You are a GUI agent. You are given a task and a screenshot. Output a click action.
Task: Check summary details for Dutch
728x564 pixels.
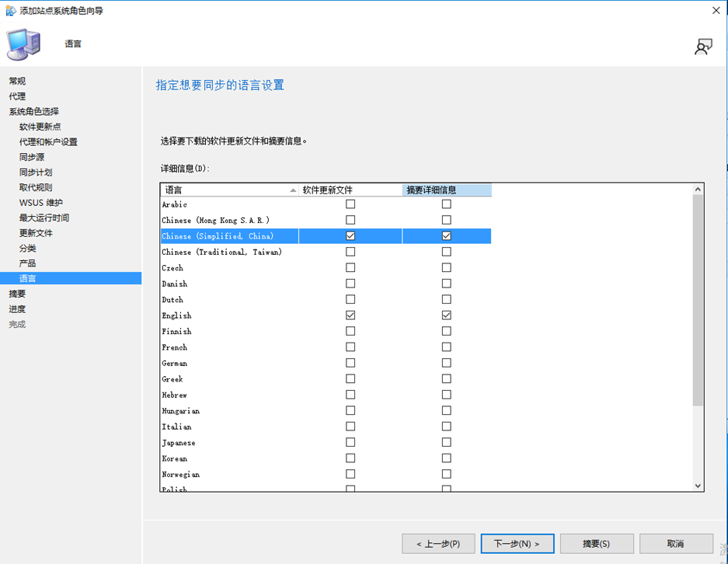(x=447, y=299)
